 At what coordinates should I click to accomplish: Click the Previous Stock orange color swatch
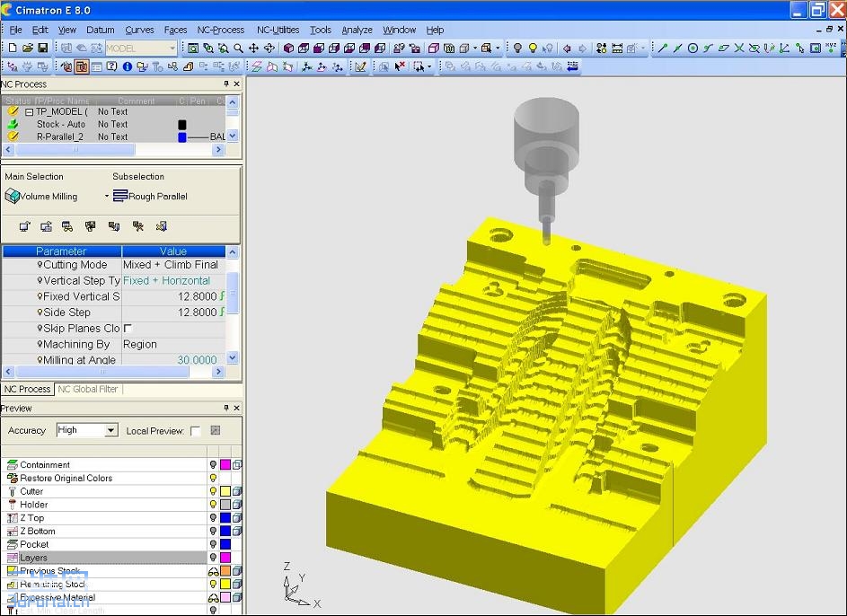click(x=225, y=570)
